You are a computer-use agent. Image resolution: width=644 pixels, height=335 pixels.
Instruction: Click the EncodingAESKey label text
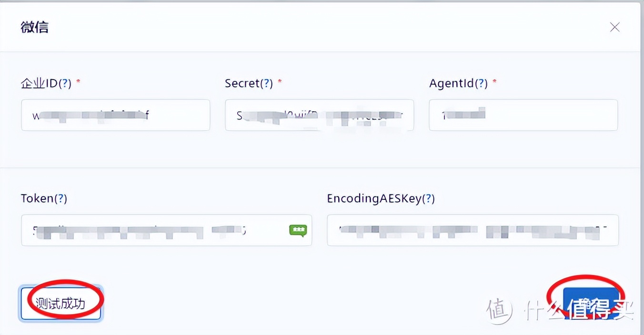(374, 198)
